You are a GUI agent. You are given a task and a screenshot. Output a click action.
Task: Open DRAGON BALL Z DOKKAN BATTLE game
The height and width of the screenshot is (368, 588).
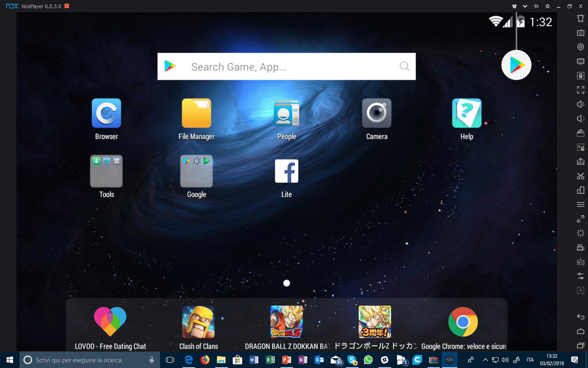287,322
